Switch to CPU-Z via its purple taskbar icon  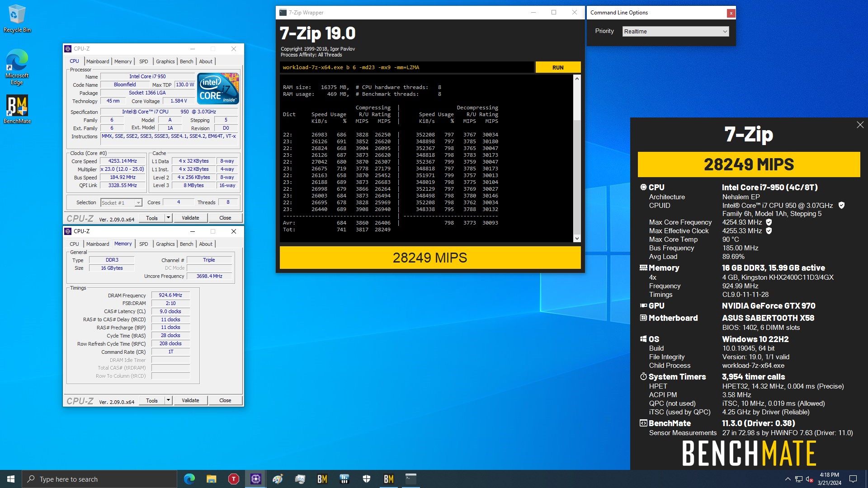(x=256, y=479)
